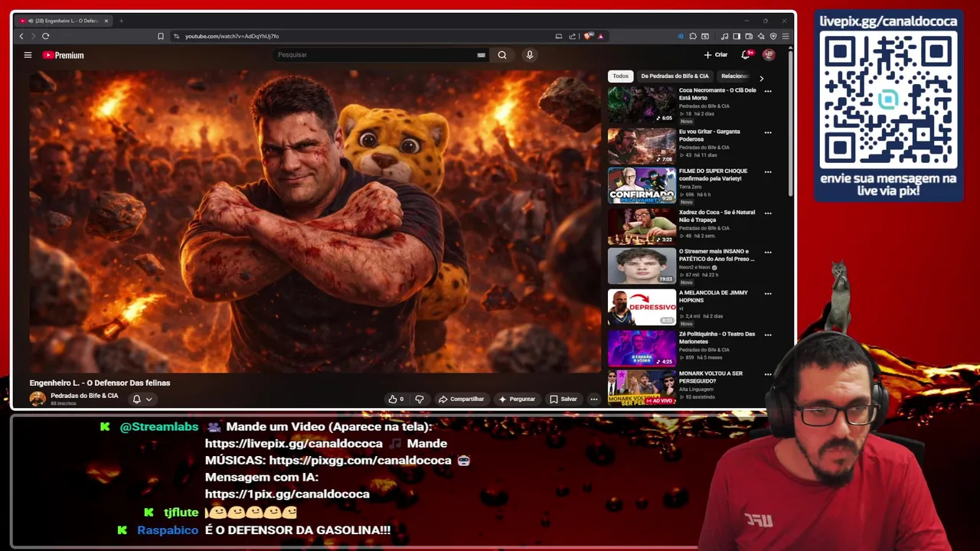Click the Criar create button

click(716, 55)
